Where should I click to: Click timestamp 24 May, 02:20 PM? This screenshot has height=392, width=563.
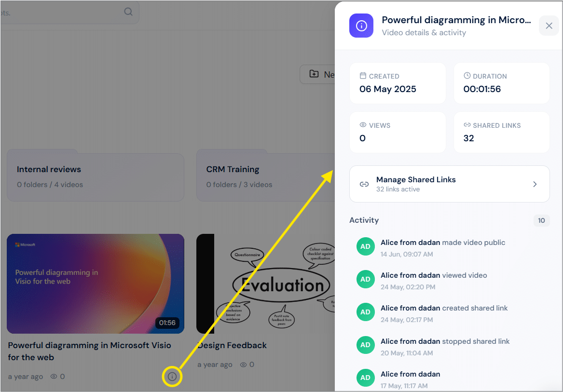(408, 287)
